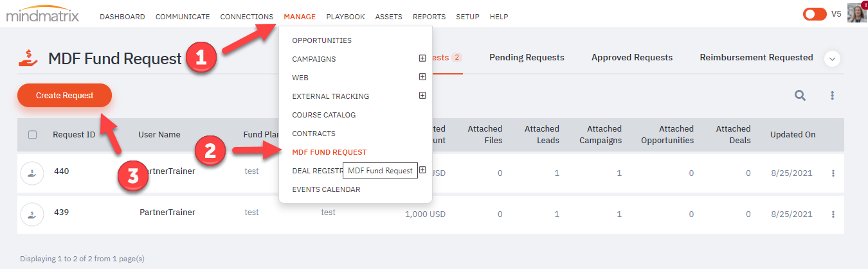Image resolution: width=868 pixels, height=269 pixels.
Task: Expand the Deal Registration submenu
Action: [422, 170]
